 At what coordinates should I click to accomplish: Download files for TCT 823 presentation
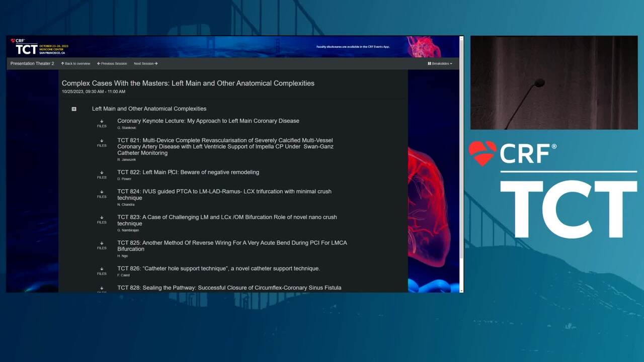tap(102, 220)
